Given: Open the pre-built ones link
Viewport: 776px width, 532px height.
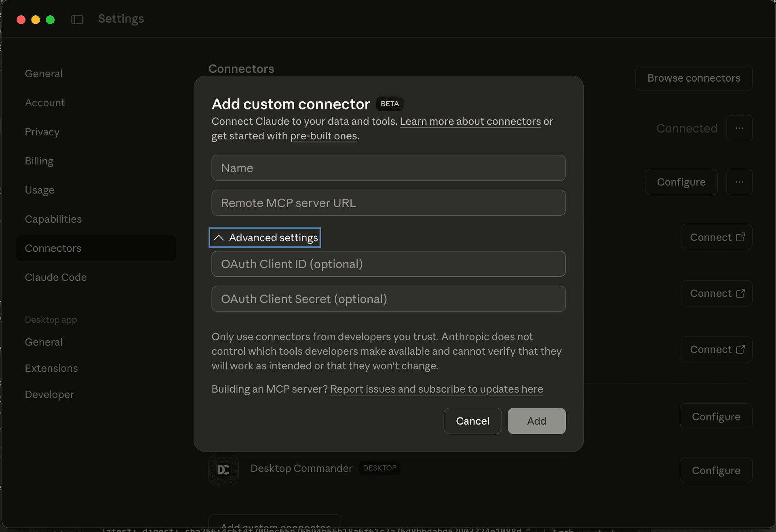Looking at the screenshot, I should coord(323,136).
